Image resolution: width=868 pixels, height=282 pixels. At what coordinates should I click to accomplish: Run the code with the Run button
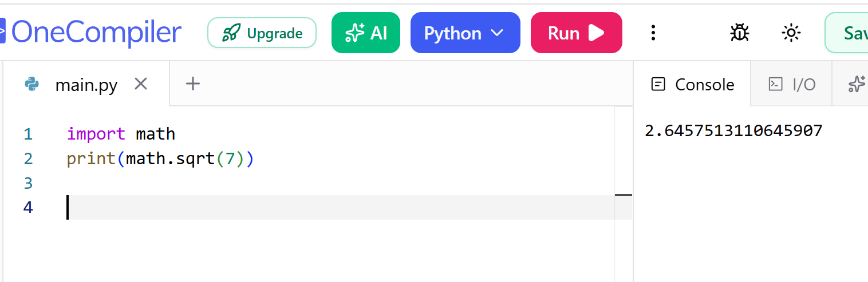coord(577,33)
